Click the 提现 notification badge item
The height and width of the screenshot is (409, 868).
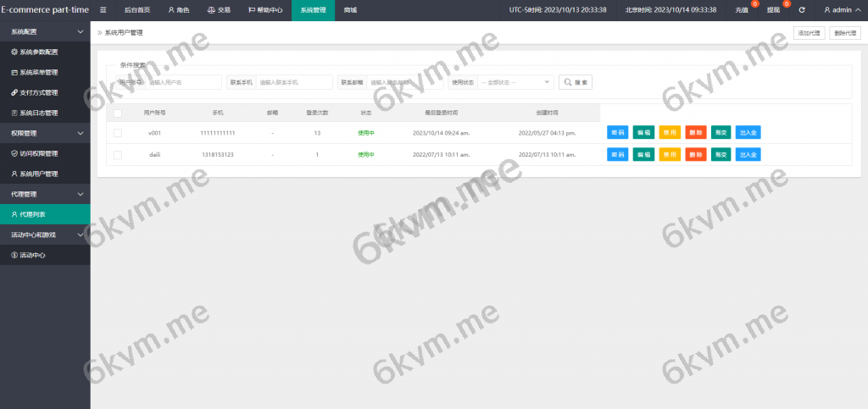click(x=773, y=10)
